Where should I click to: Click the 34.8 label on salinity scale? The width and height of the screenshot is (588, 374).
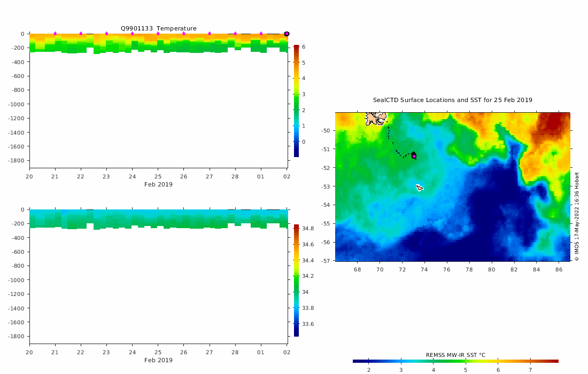[x=308, y=229]
